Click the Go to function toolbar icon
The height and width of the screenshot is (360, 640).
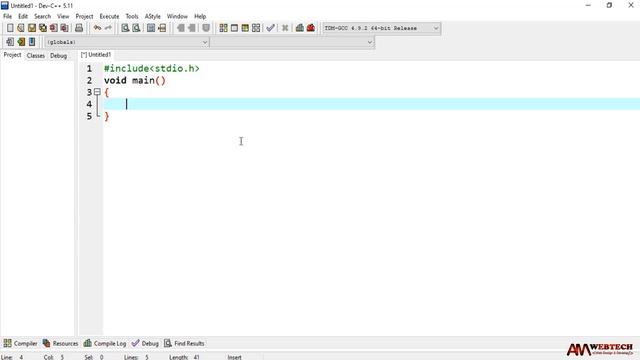coord(151,28)
